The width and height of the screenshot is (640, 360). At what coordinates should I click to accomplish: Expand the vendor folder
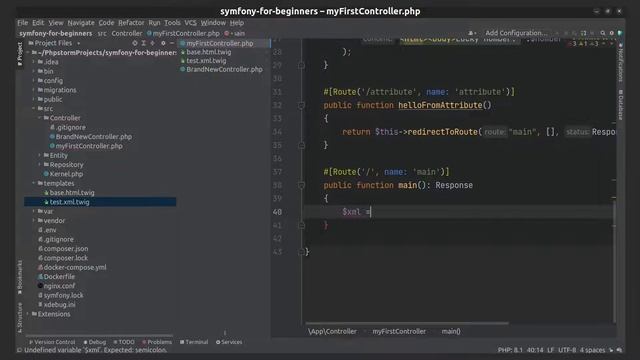tap(34, 220)
